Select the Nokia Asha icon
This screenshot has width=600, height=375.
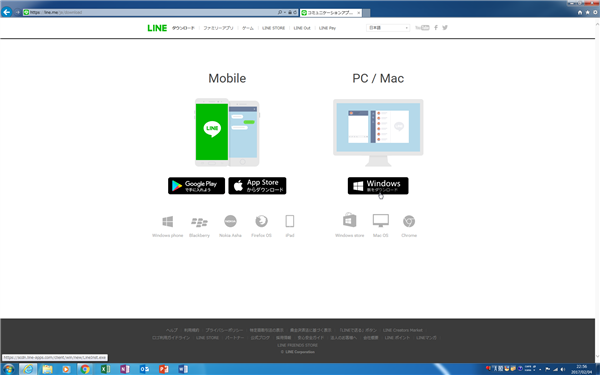230,221
